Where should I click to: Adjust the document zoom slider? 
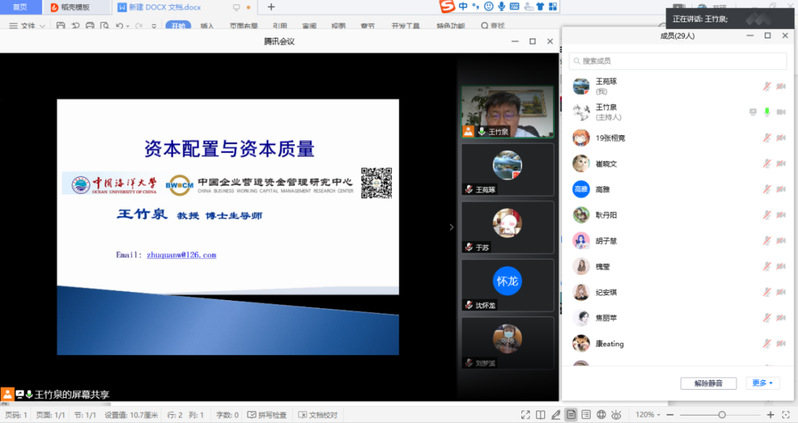(720, 414)
